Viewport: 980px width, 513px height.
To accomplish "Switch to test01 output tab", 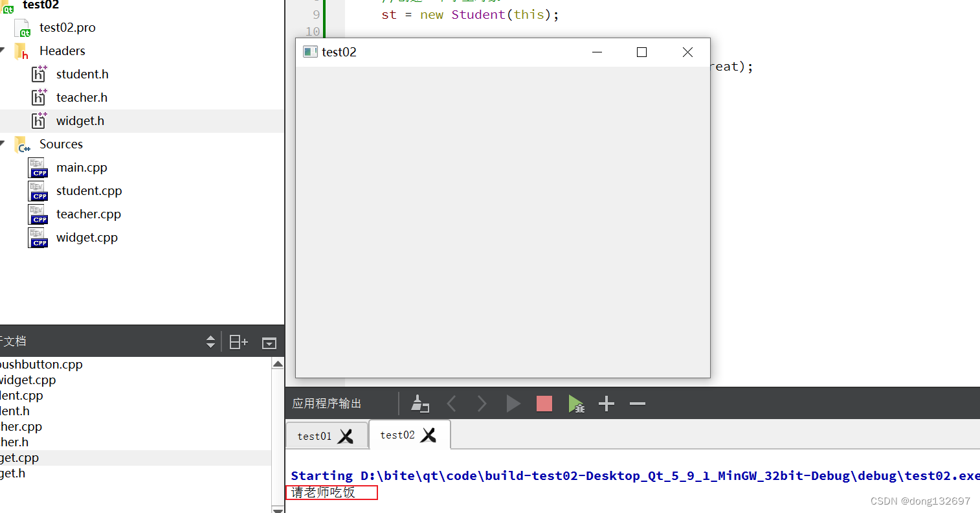I will [315, 436].
